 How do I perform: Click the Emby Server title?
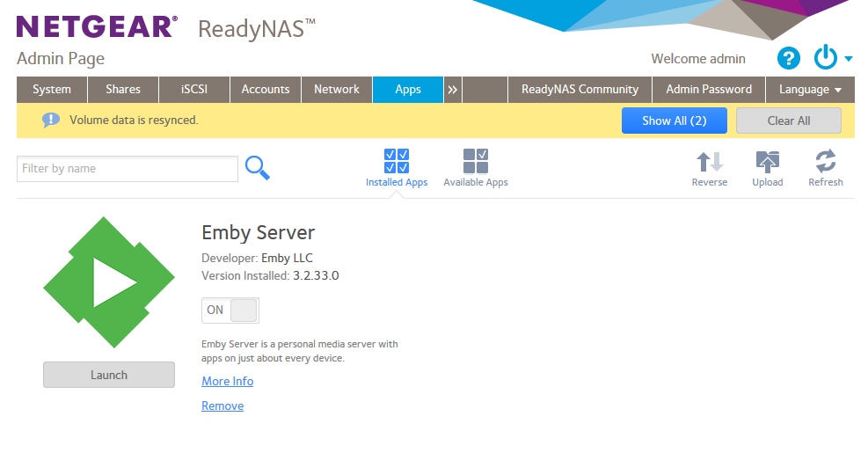pos(258,232)
